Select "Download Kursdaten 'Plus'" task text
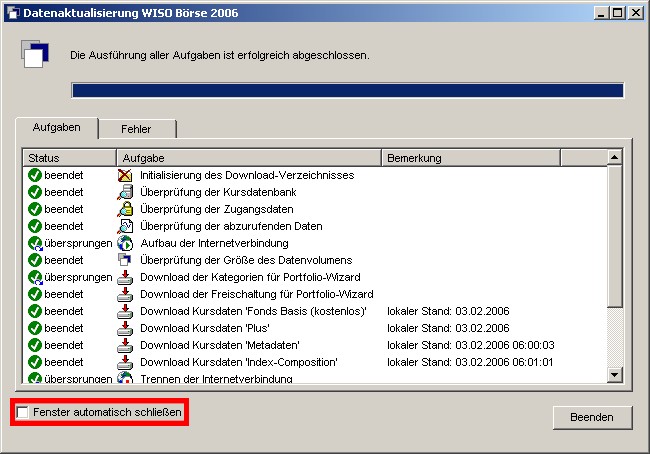650x454 pixels. 205,328
